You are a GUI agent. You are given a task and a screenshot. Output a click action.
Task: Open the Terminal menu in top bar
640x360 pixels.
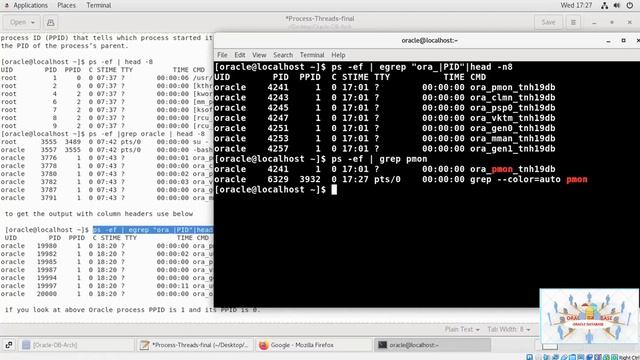pyautogui.click(x=98, y=5)
